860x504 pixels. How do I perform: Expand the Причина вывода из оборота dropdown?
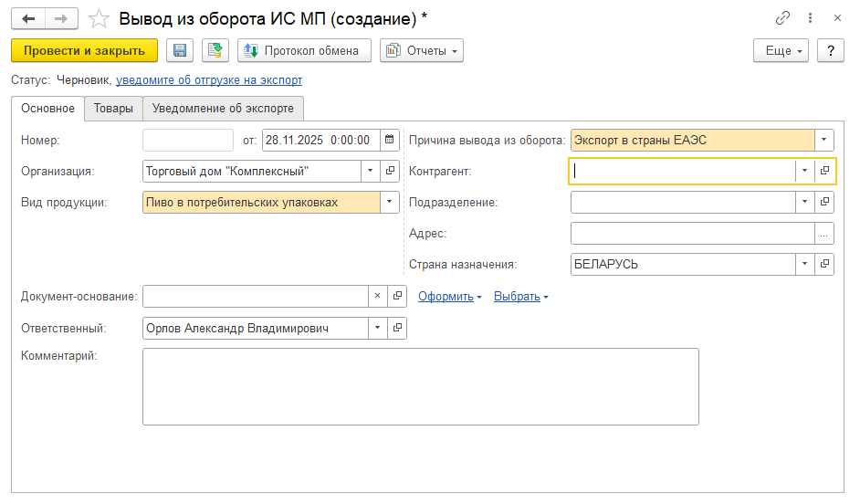(x=824, y=140)
